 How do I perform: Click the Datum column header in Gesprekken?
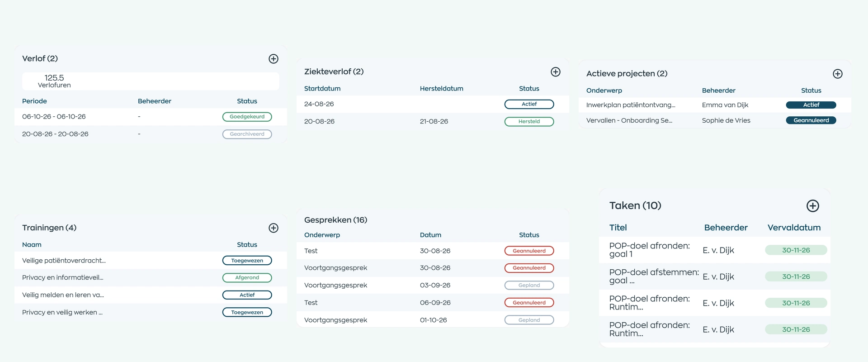[430, 235]
